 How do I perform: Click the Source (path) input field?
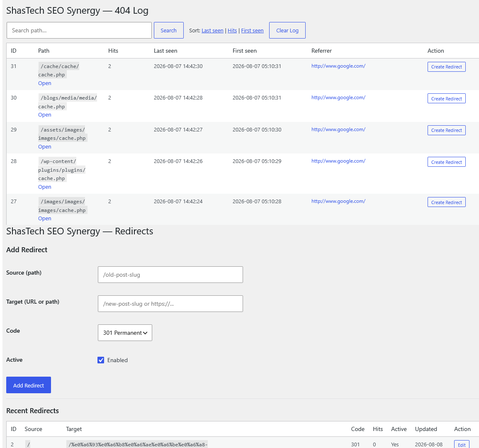[170, 275]
